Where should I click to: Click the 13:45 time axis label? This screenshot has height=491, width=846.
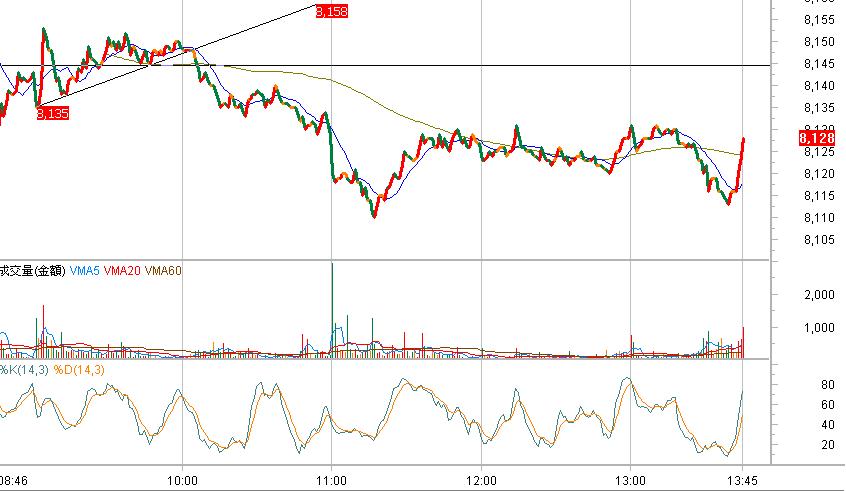pyautogui.click(x=742, y=480)
